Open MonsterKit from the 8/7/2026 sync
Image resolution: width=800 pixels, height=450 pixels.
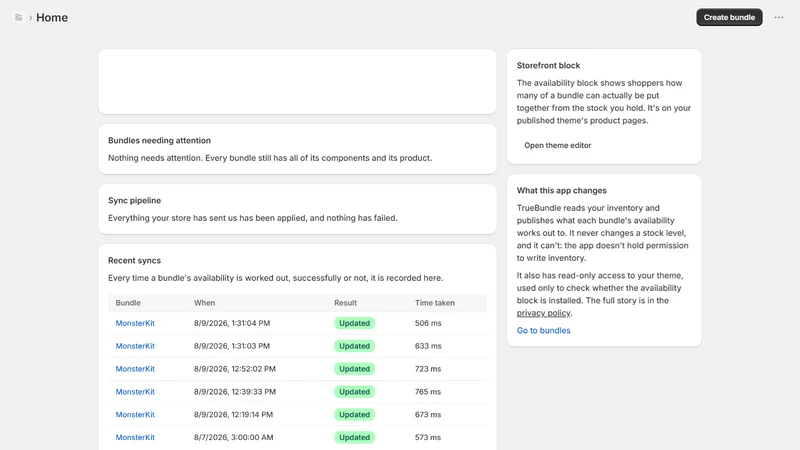[135, 437]
